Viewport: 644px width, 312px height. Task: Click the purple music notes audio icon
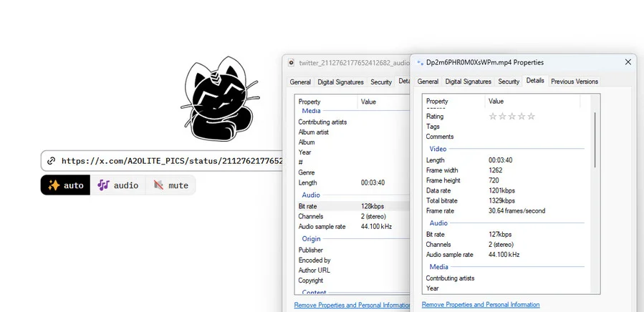(x=103, y=185)
